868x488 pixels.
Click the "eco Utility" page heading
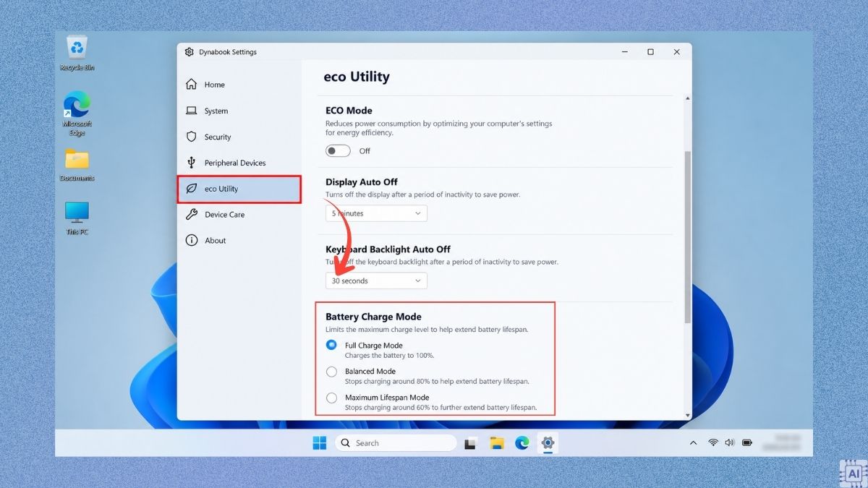click(x=357, y=77)
